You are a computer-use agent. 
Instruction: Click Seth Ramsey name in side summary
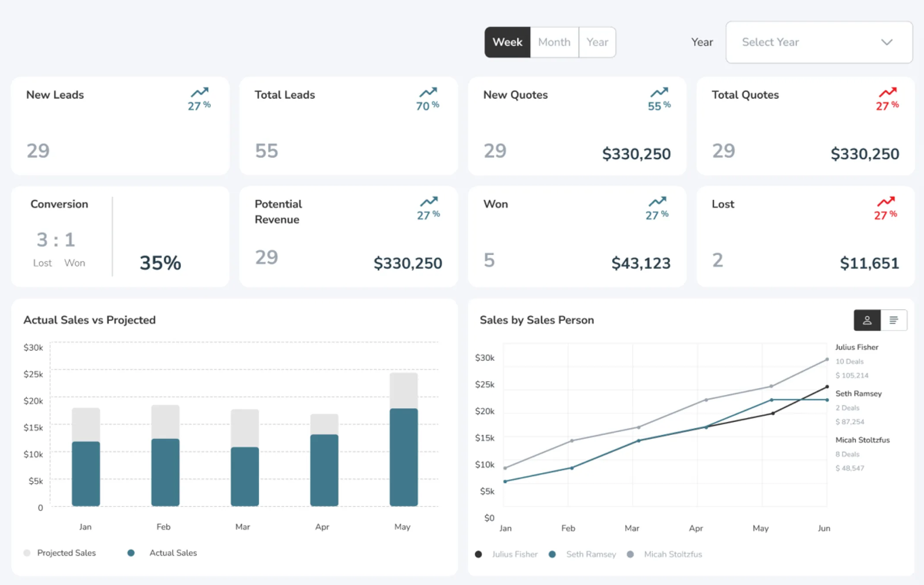[x=858, y=393]
